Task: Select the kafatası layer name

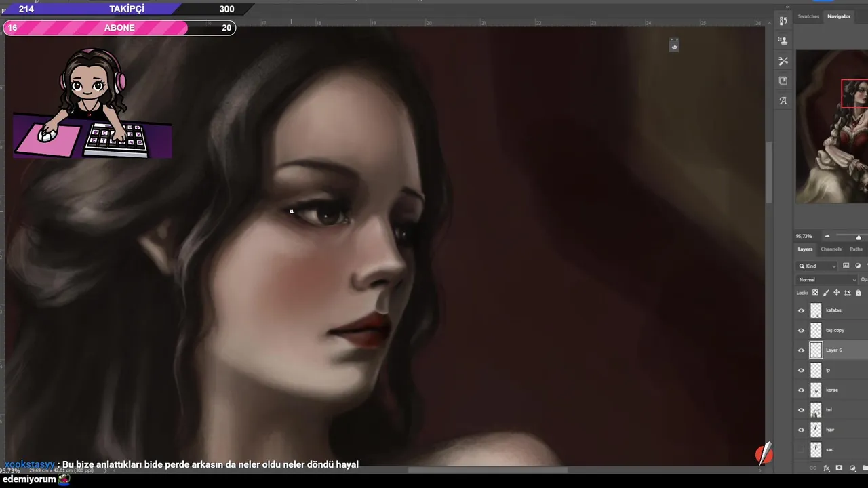Action: [834, 310]
